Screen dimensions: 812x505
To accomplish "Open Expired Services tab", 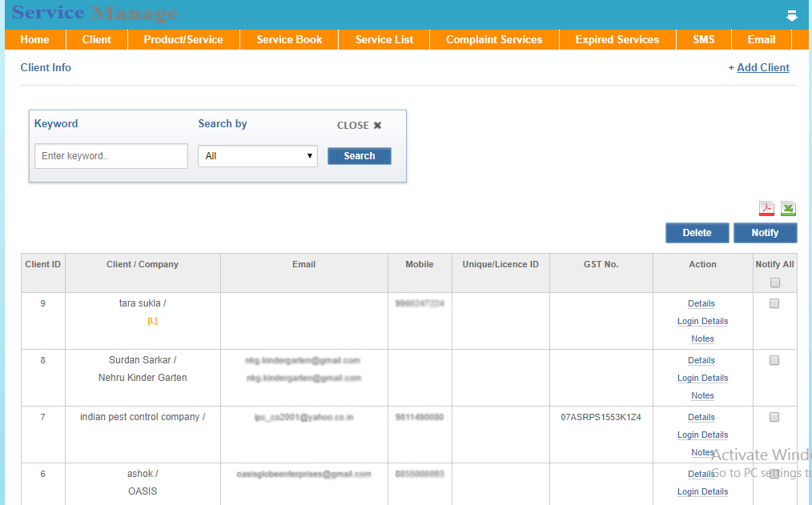I will tap(617, 39).
